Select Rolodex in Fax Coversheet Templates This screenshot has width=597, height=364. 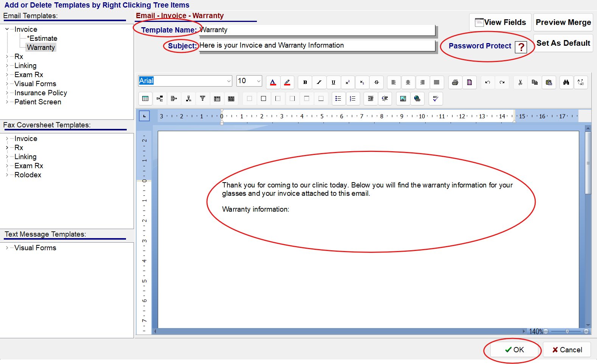coord(28,175)
